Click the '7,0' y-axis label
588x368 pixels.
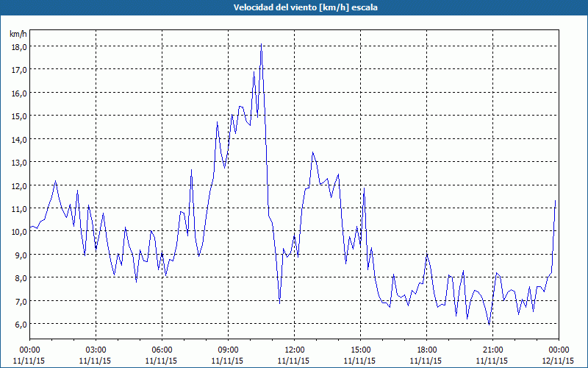pos(21,302)
